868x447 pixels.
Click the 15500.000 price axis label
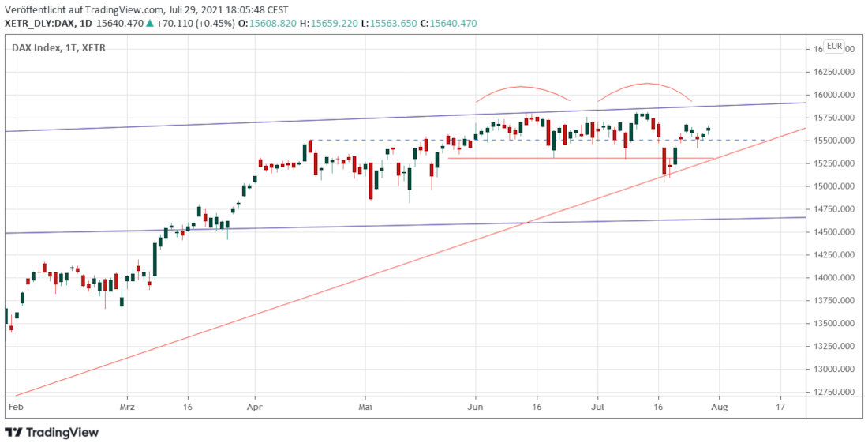(836, 141)
